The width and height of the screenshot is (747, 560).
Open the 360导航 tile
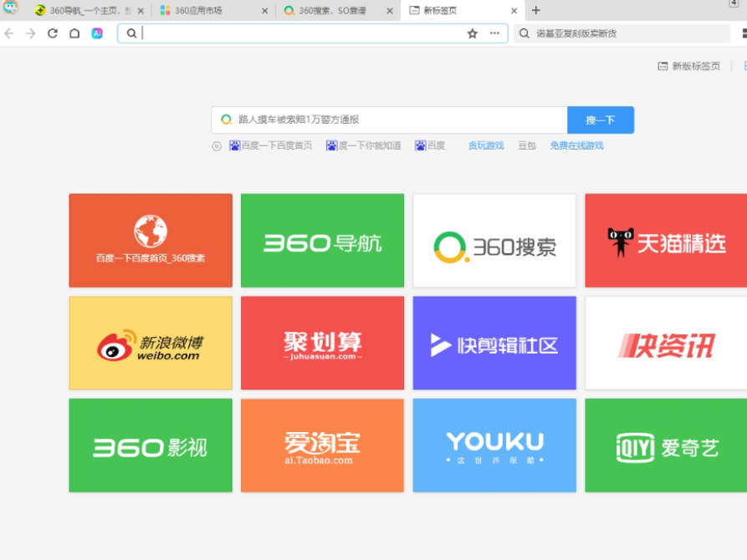pos(323,241)
